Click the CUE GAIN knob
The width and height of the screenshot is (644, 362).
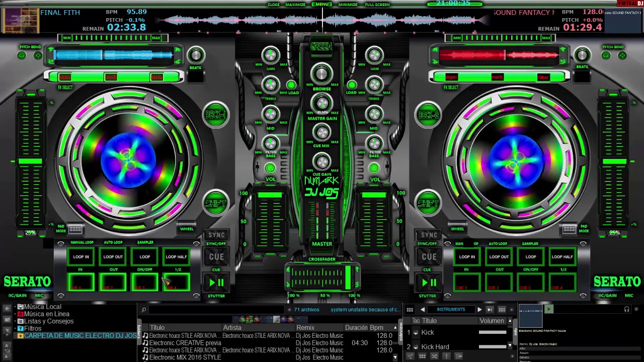321,161
